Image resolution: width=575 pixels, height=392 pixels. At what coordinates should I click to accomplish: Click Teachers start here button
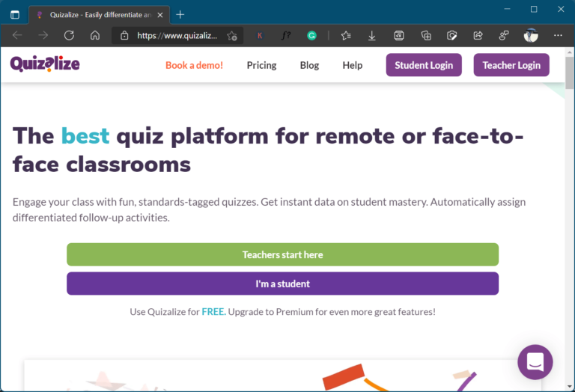click(x=282, y=254)
